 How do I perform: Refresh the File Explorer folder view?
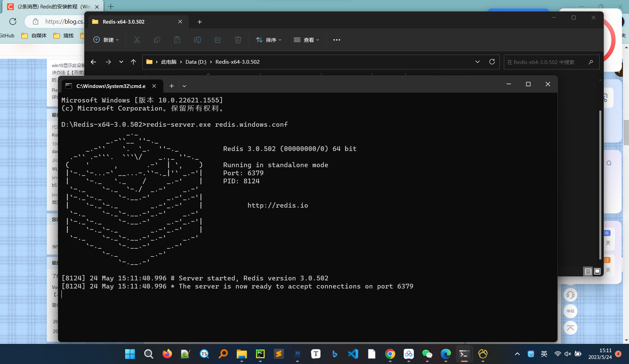492,62
